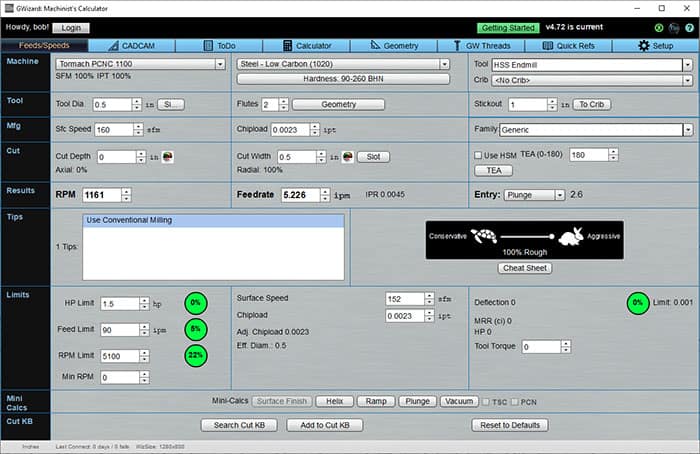Click Reset to Defaults button
Screen dimensions: 700x454
point(510,425)
